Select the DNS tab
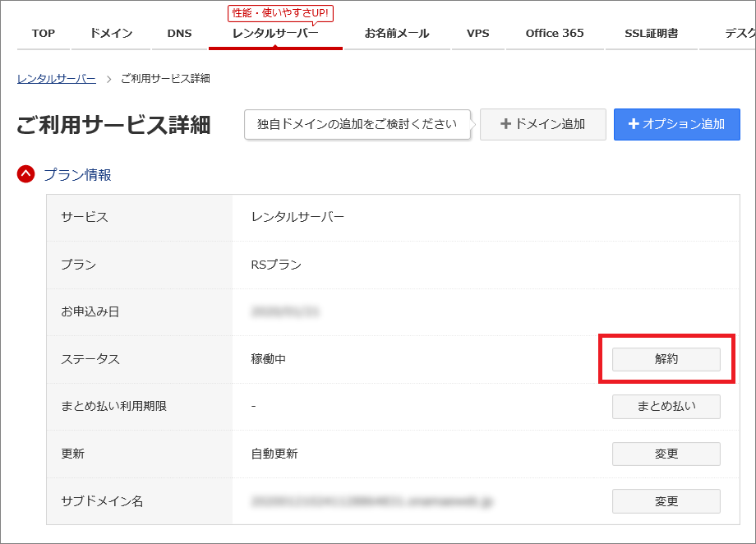 [x=177, y=33]
